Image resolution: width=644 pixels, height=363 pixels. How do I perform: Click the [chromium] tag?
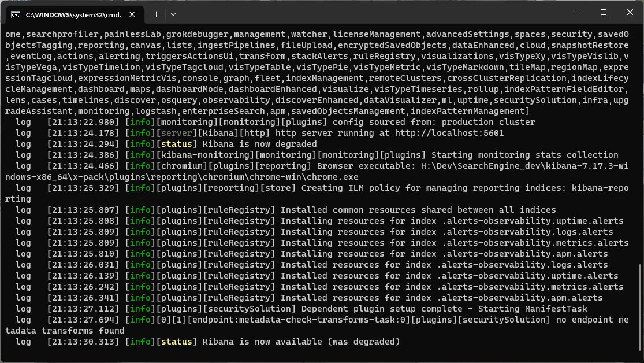click(182, 166)
